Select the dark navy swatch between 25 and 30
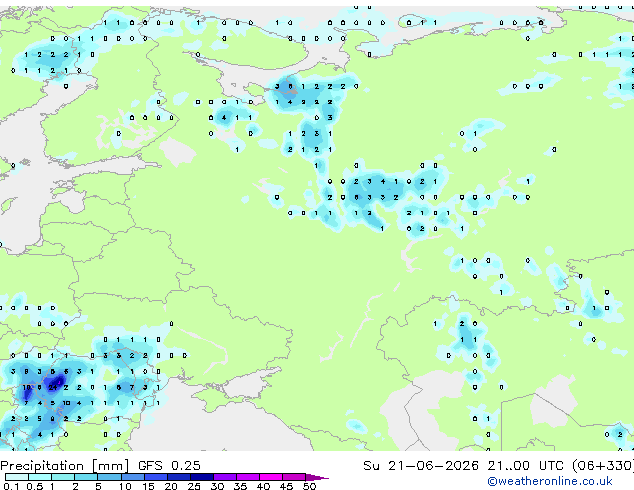 [201, 477]
